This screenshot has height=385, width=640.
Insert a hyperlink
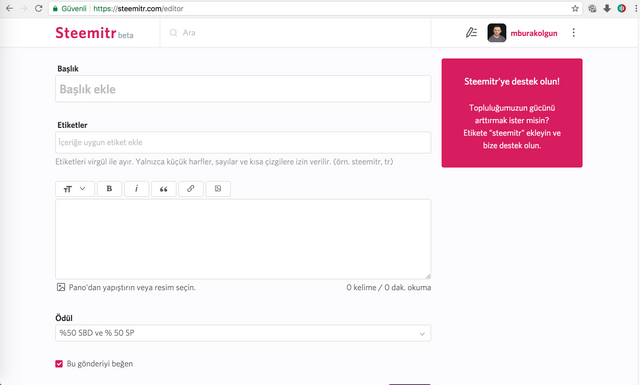191,189
